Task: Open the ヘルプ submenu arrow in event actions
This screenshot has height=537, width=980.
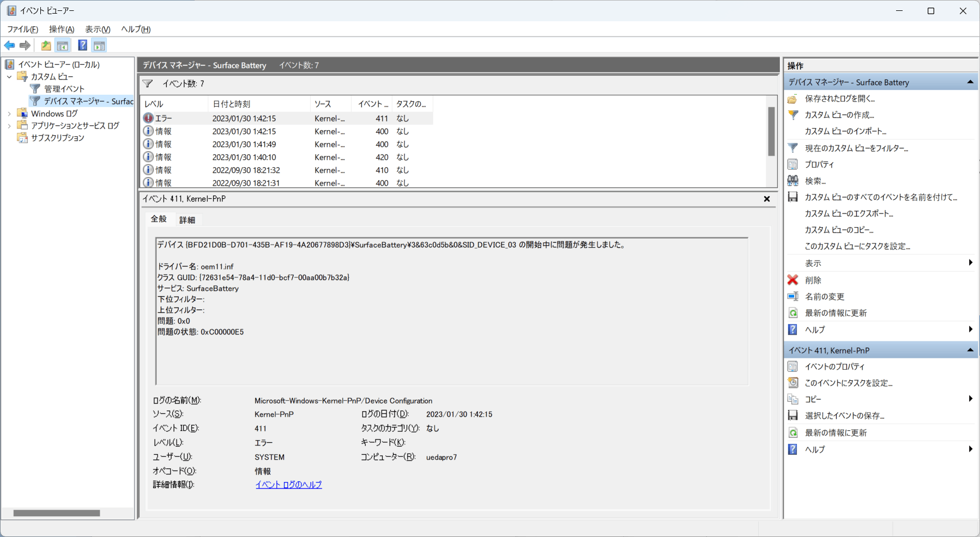Action: point(971,449)
